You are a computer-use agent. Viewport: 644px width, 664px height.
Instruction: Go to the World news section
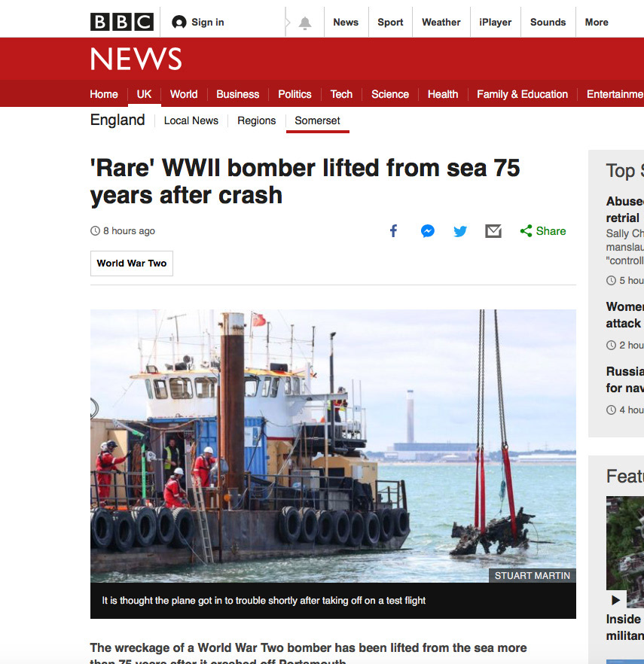[x=184, y=94]
